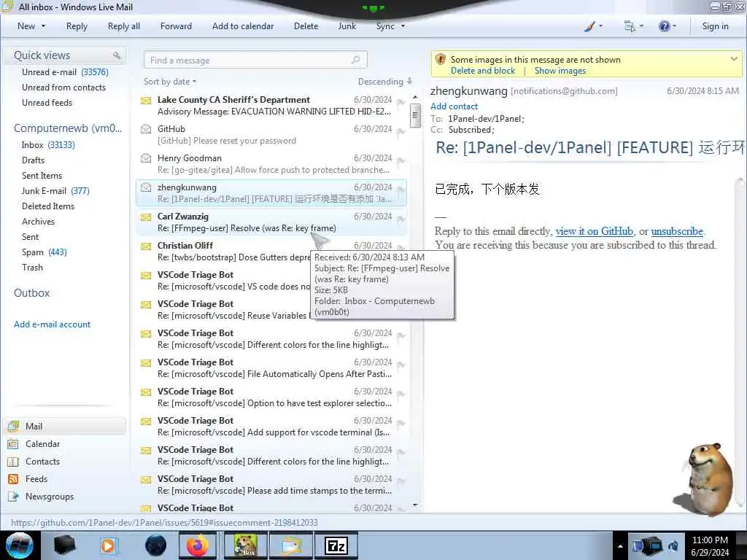The height and width of the screenshot is (560, 747).
Task: Select Unread e-mail quick view
Action: [x=65, y=72]
